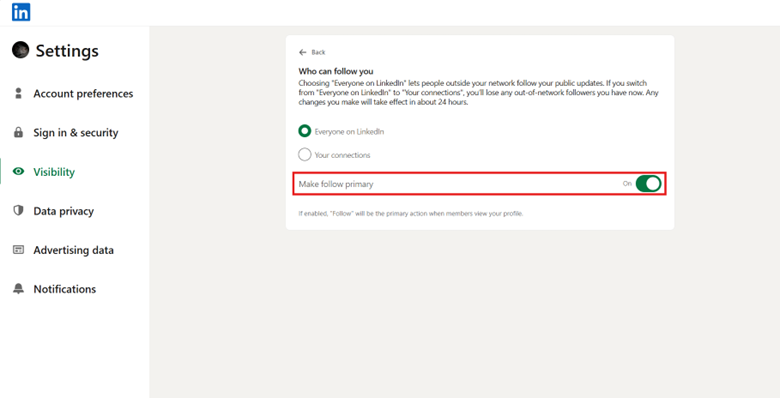Open Account preferences settings section
The height and width of the screenshot is (398, 780).
tap(83, 94)
